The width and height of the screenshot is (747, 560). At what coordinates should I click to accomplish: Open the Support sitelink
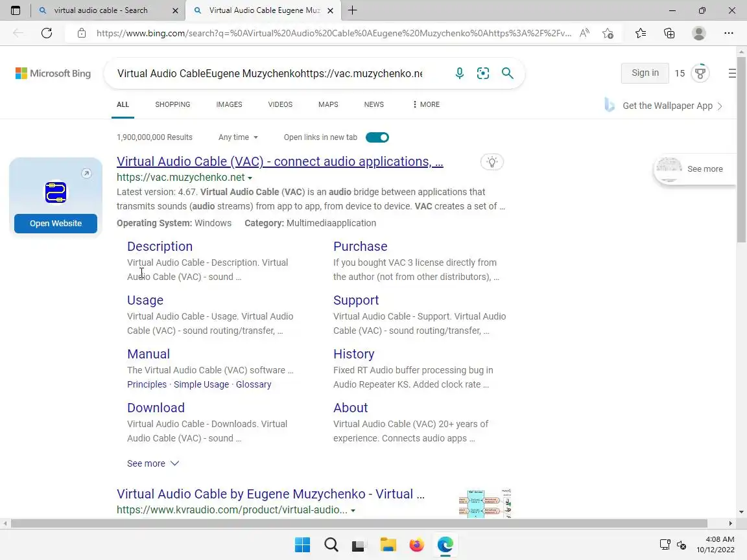pyautogui.click(x=356, y=300)
